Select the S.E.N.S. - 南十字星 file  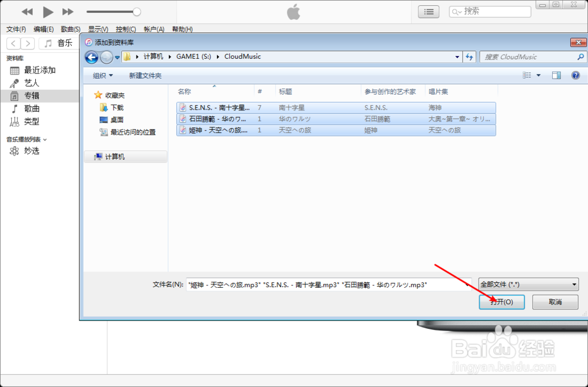pos(336,107)
